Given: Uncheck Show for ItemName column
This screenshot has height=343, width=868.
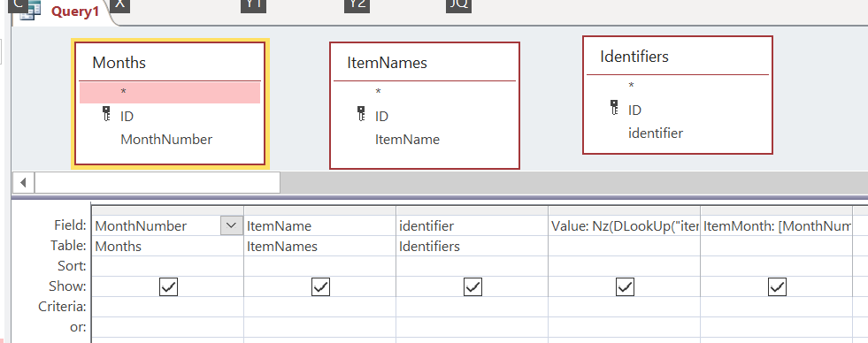Looking at the screenshot, I should pyautogui.click(x=320, y=286).
